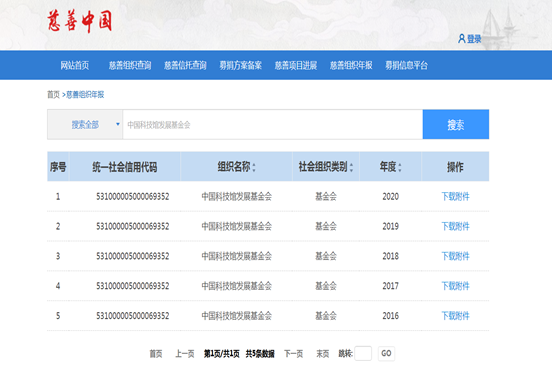Click the 共5条数据 record count text
552x368 pixels.
(260, 354)
